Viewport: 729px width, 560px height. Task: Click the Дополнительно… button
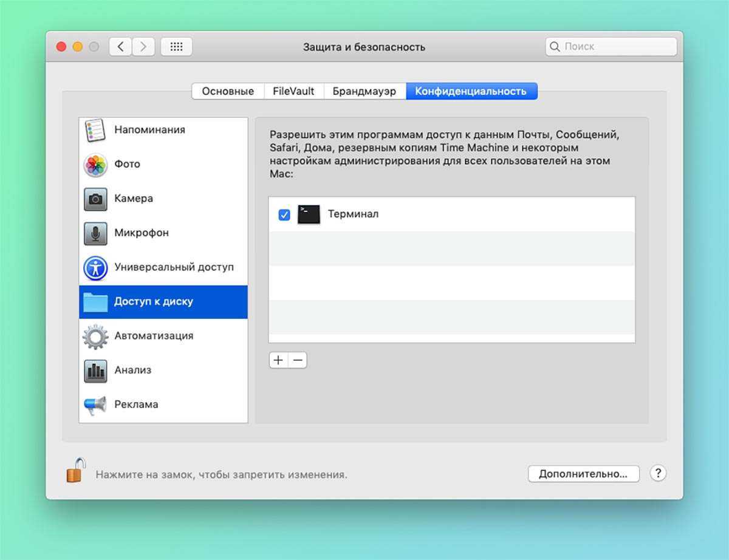coord(583,474)
